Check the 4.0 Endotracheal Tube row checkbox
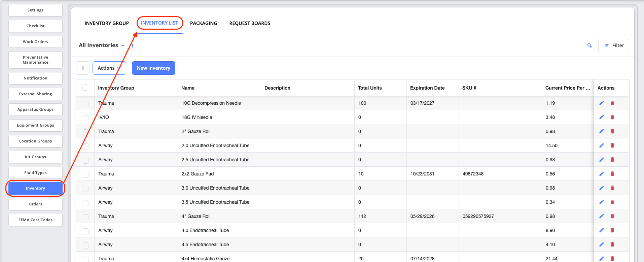Screen dimensions: 644x262 click(85, 231)
